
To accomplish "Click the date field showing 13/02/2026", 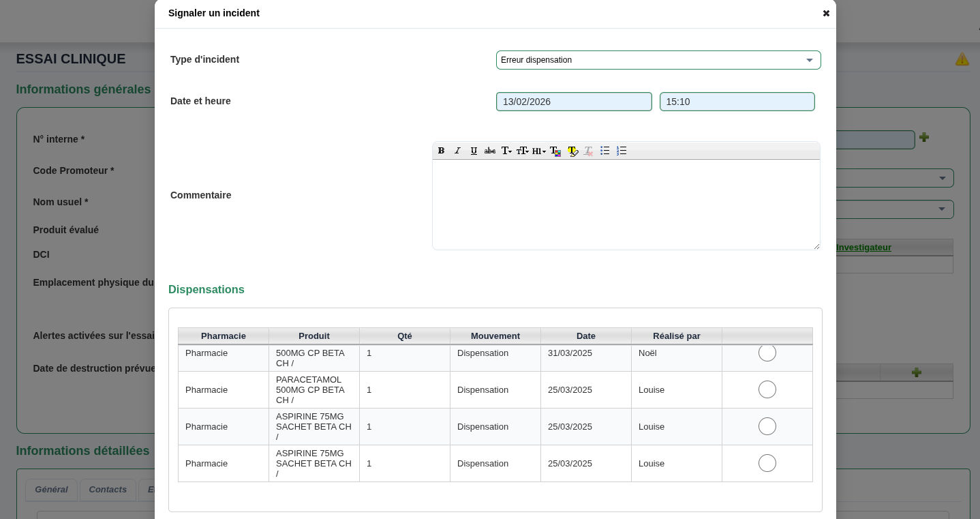I will point(573,102).
